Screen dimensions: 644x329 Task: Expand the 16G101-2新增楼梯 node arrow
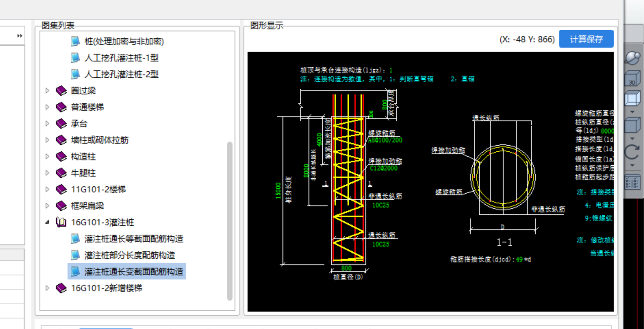tap(47, 288)
